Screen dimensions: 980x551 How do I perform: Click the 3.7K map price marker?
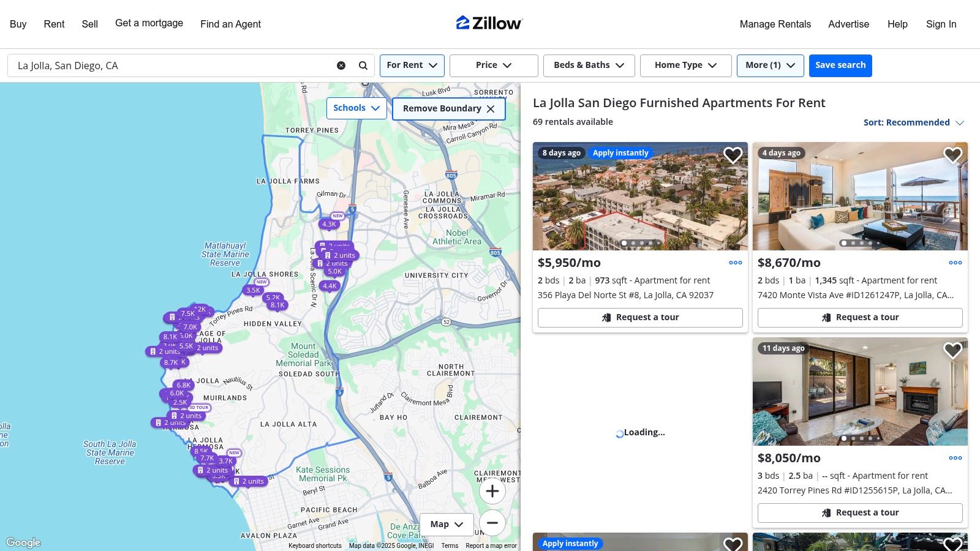point(226,461)
